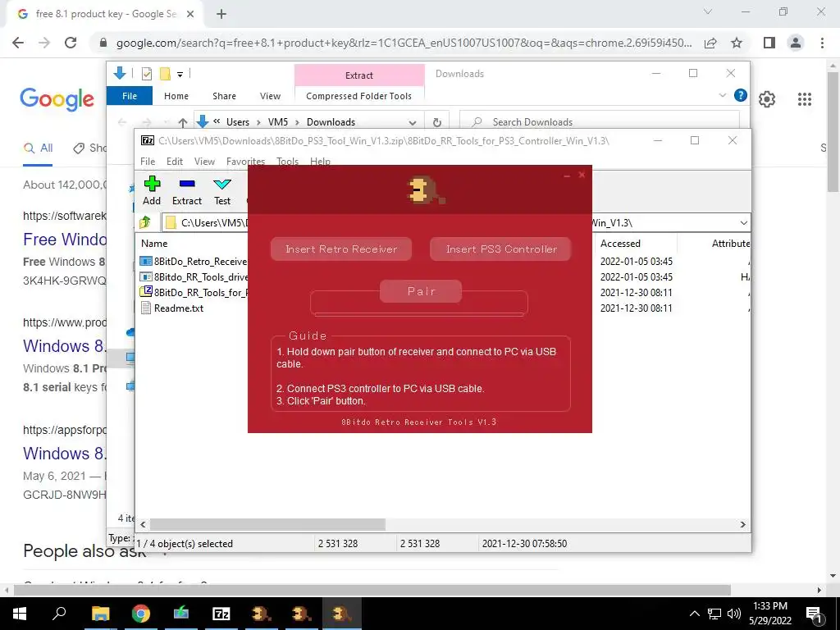The width and height of the screenshot is (840, 630).
Task: Open Chrome profile avatar
Action: (796, 43)
